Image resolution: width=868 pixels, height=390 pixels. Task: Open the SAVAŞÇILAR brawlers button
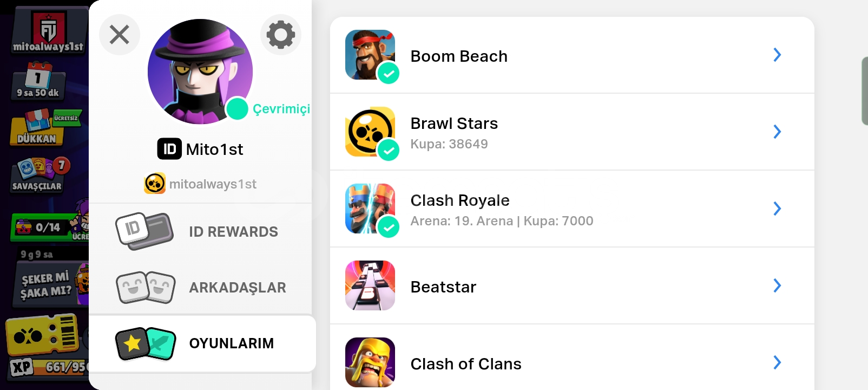[x=38, y=175]
